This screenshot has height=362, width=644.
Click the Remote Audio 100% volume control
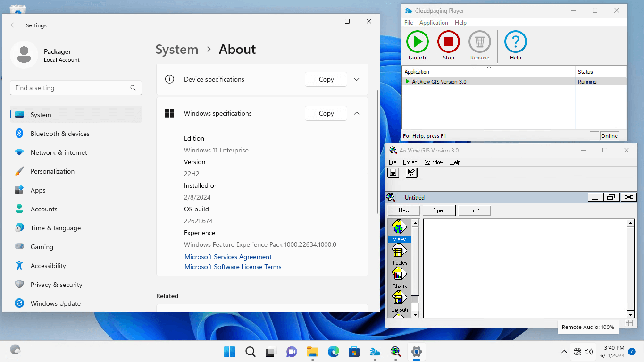pos(588,327)
